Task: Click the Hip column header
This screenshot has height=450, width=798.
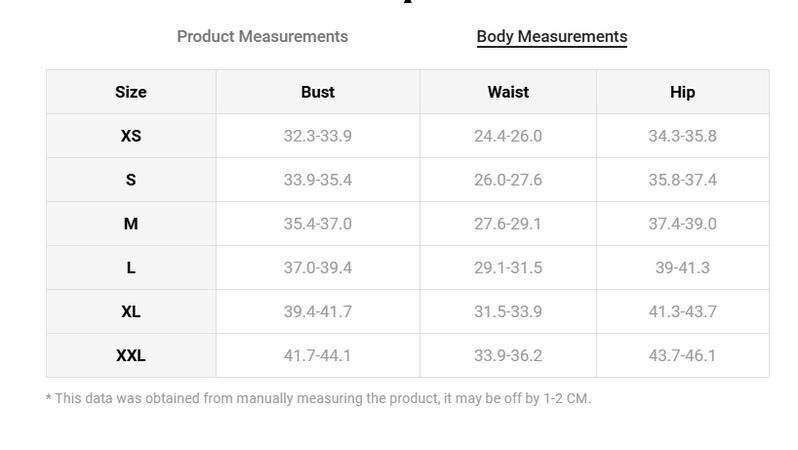Action: tap(682, 92)
